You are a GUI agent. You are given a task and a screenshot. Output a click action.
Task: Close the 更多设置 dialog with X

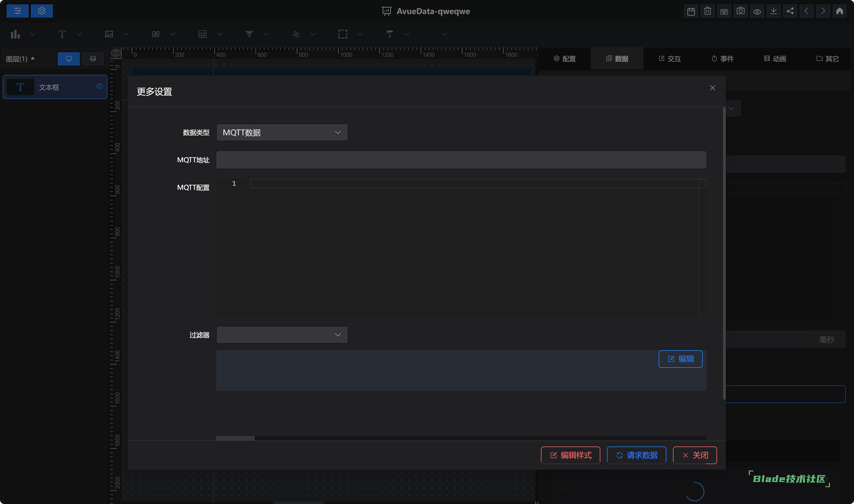[712, 88]
